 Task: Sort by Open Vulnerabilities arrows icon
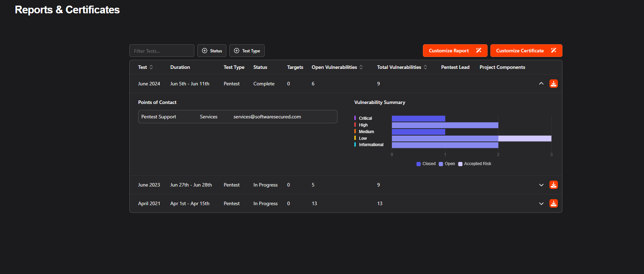click(361, 67)
